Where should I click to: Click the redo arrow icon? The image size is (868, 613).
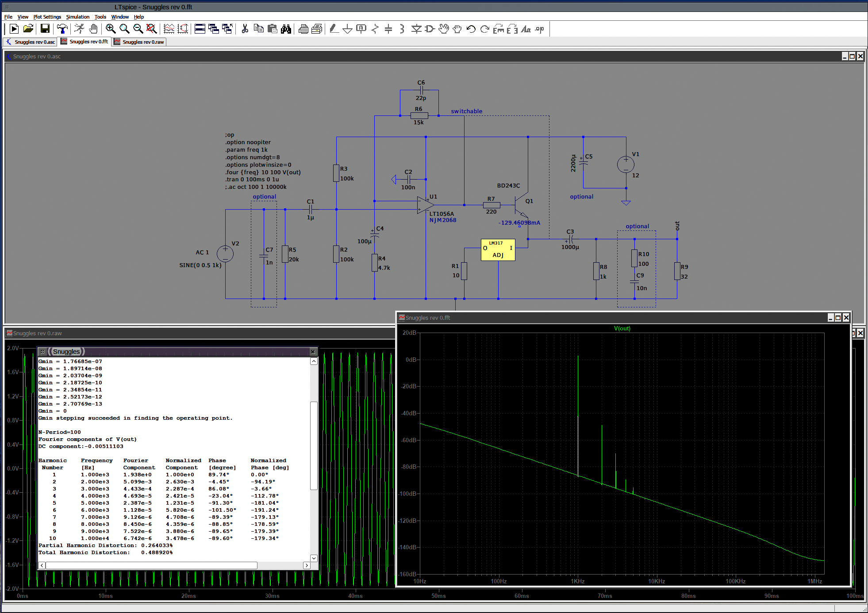pos(485,29)
